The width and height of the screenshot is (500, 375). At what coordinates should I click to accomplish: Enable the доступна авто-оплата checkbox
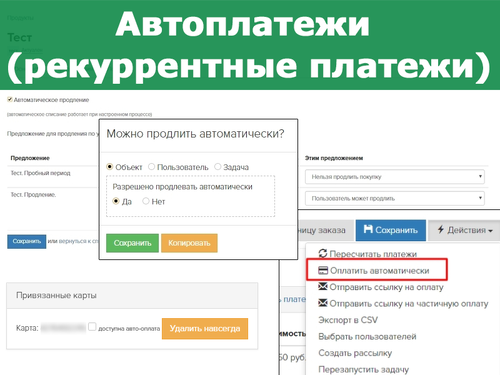(x=92, y=327)
